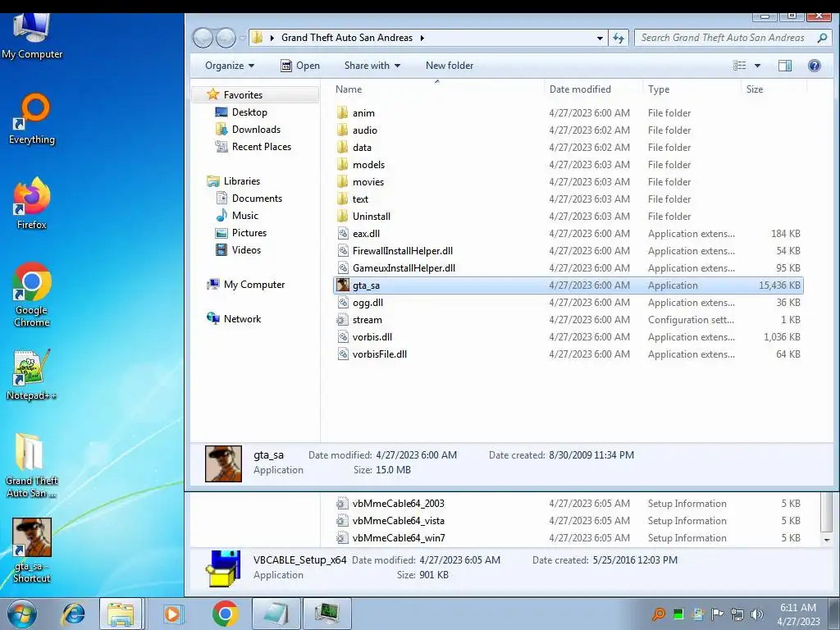The height and width of the screenshot is (630, 840).
Task: Click the gta_sa thumbnail in details pane
Action: (223, 463)
